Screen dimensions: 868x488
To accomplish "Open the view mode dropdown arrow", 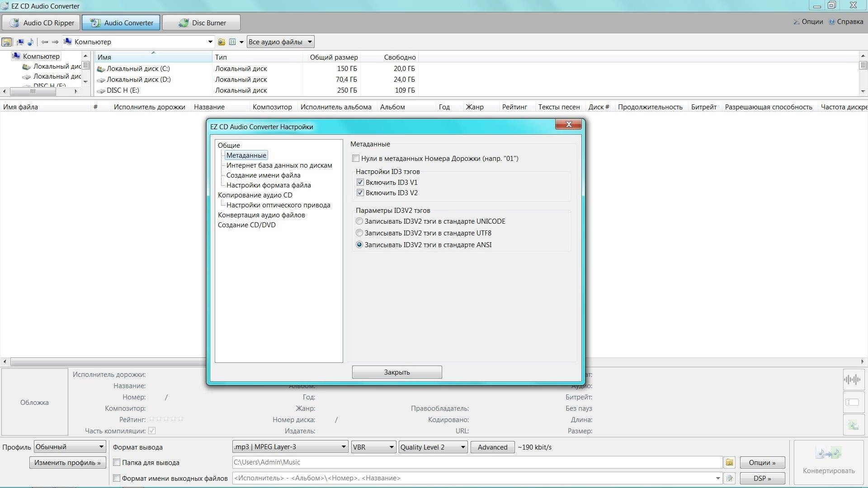I will pyautogui.click(x=241, y=42).
